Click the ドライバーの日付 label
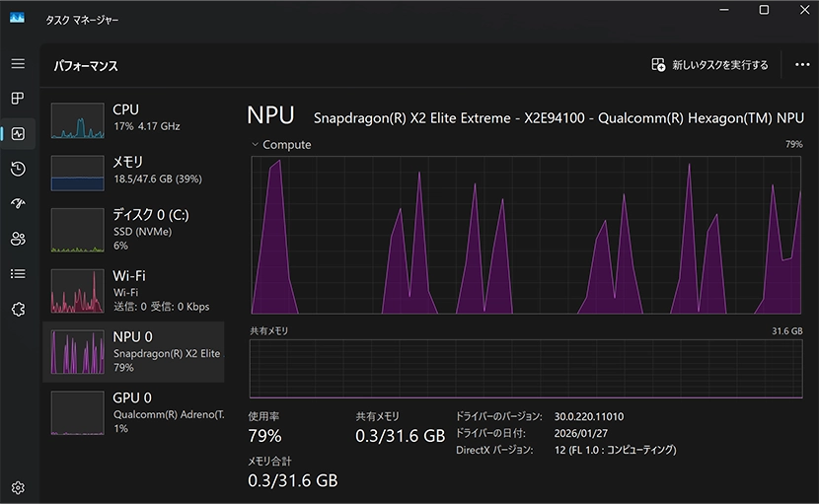Screen dimensions: 819x504 (x=490, y=434)
